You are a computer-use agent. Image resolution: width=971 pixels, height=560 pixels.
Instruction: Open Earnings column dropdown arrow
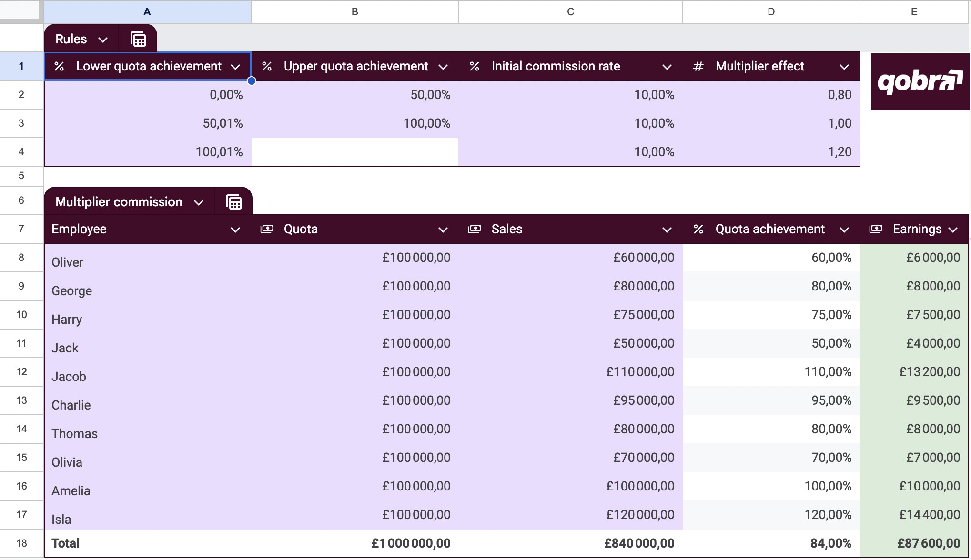point(953,230)
